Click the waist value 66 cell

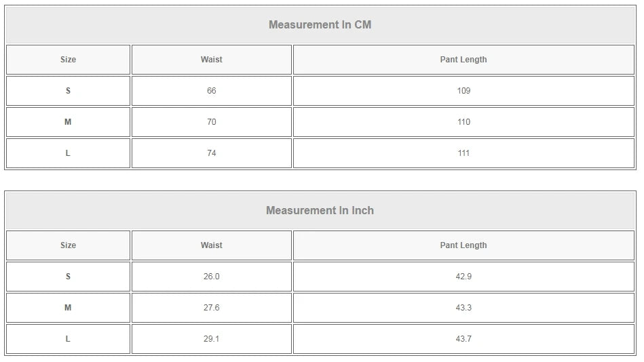point(211,91)
